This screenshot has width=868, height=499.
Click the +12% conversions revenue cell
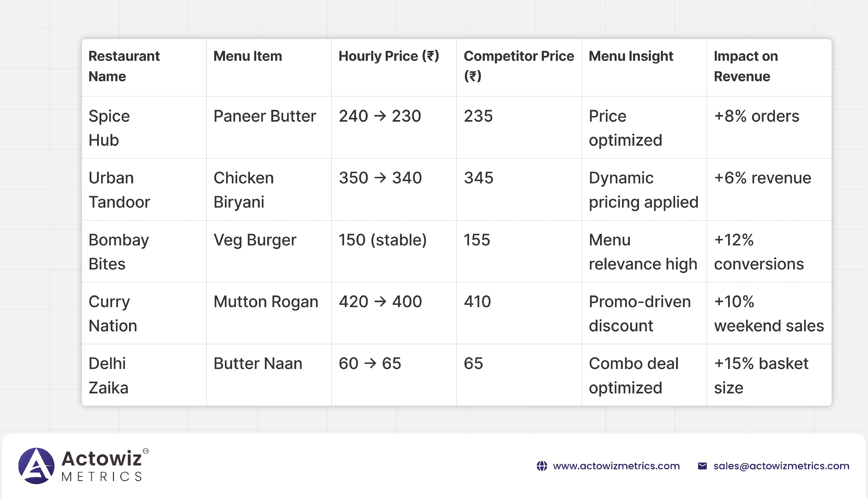pos(759,252)
